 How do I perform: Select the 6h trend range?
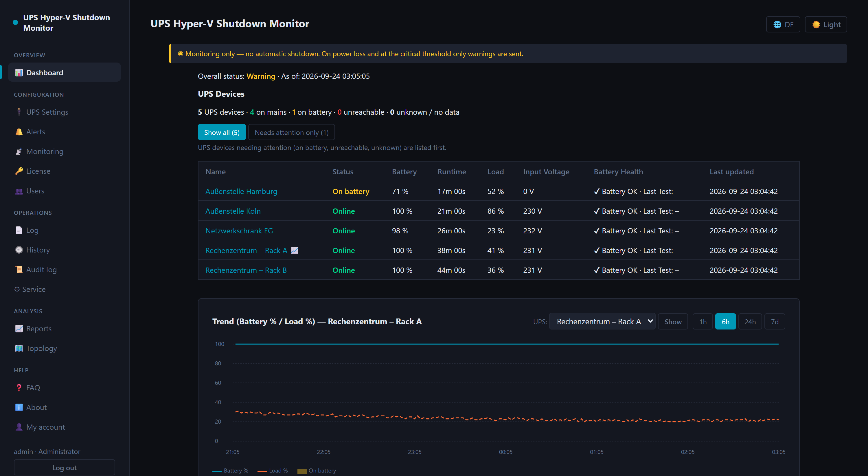pyautogui.click(x=725, y=322)
